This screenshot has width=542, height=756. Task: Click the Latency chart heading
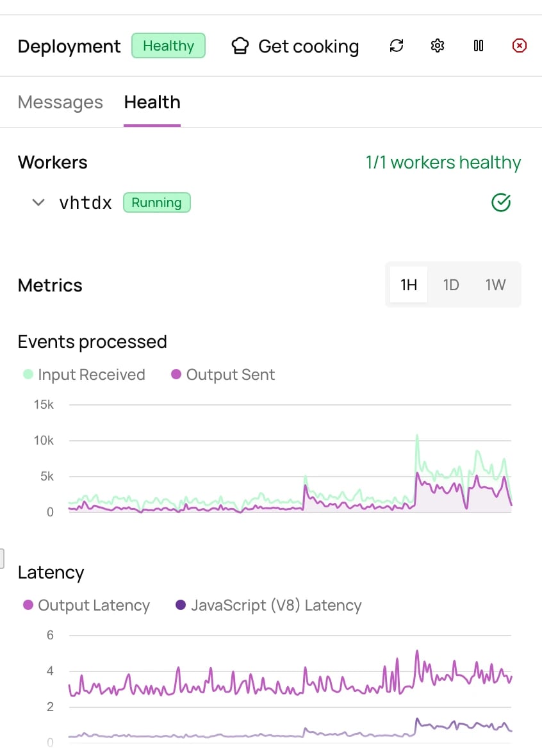coord(51,572)
